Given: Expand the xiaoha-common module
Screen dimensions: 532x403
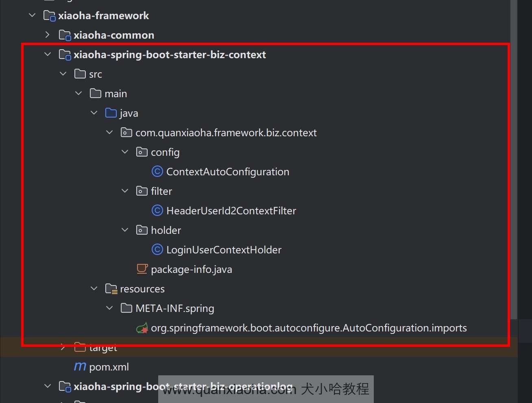Looking at the screenshot, I should (48, 35).
